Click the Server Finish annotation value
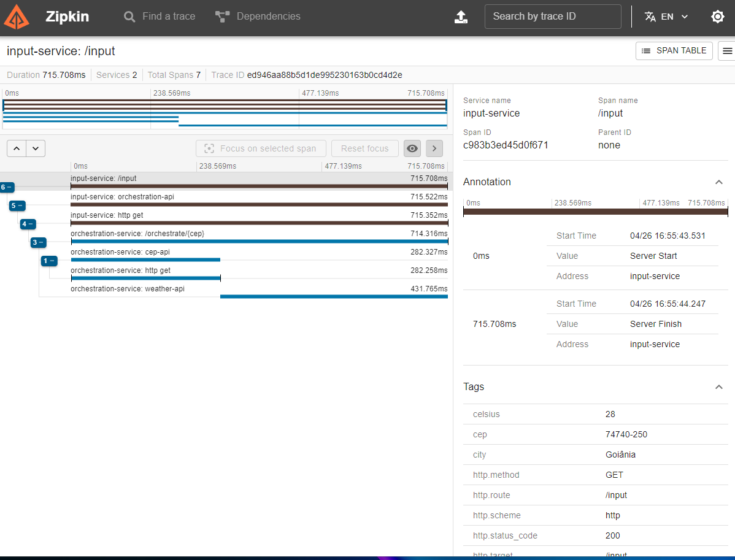Image resolution: width=735 pixels, height=560 pixels. pos(655,324)
